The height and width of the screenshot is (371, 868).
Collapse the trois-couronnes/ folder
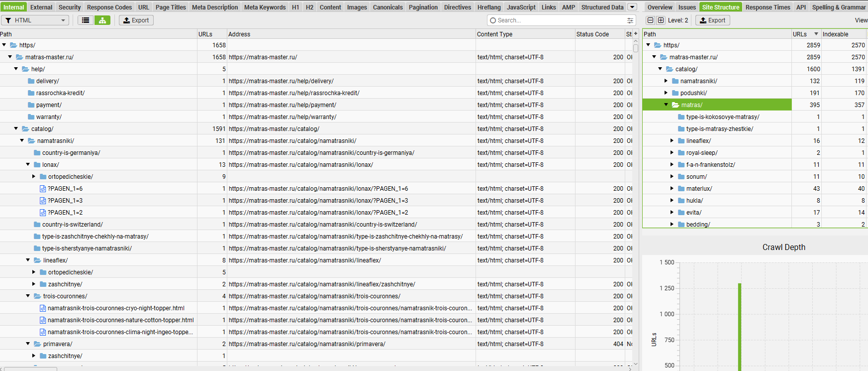click(x=28, y=296)
